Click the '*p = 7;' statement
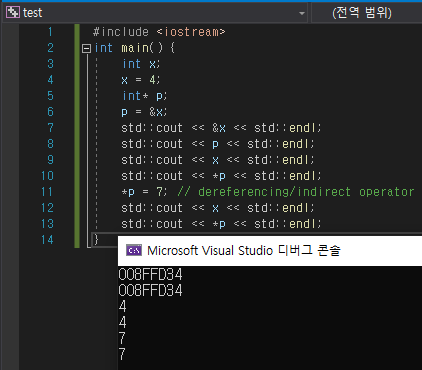Image resolution: width=422 pixels, height=370 pixels. coord(144,192)
